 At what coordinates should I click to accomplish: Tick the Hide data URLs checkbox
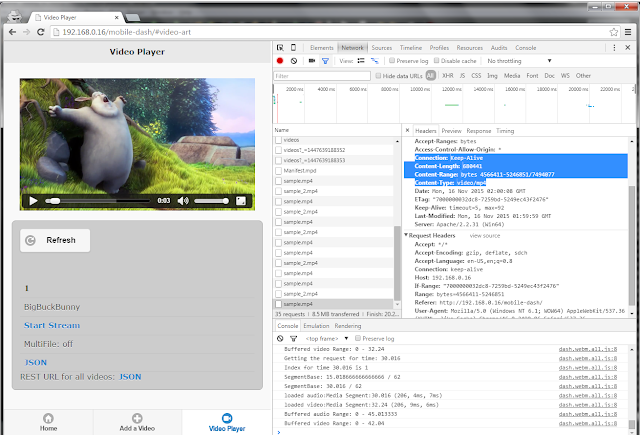[378, 75]
